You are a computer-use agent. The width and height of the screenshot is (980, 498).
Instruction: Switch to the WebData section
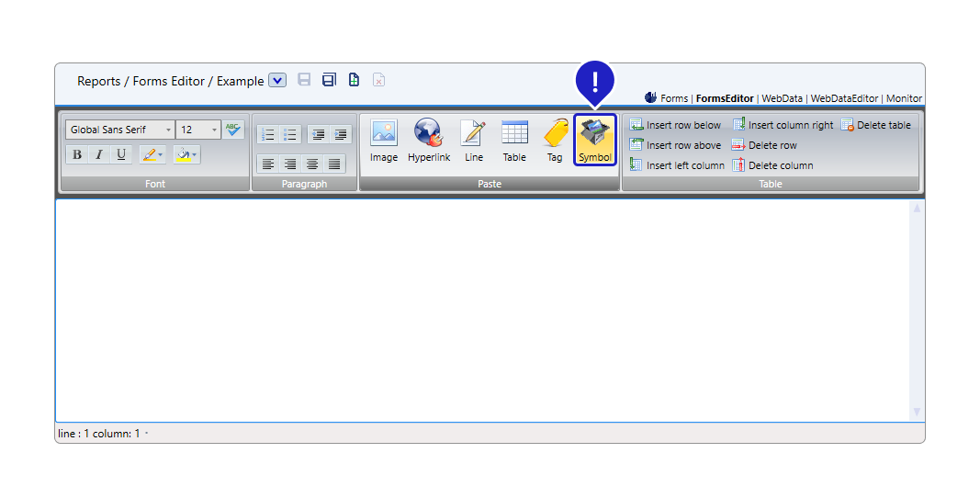782,98
